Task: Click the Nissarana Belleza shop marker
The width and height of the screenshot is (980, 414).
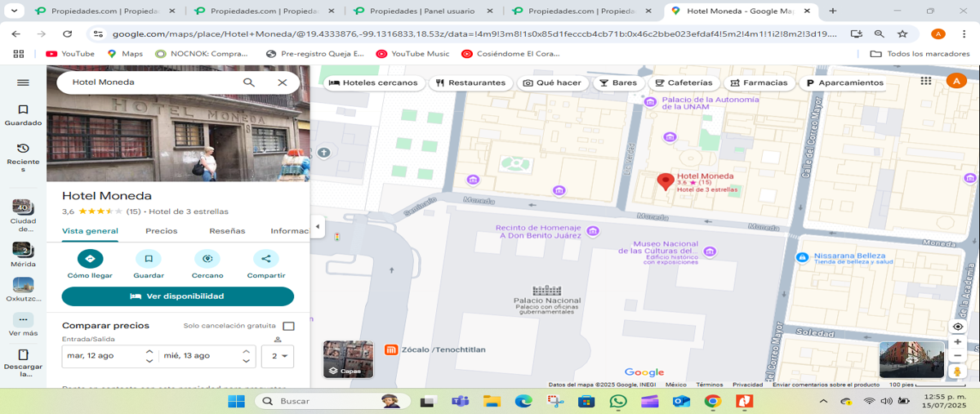Action: (802, 257)
